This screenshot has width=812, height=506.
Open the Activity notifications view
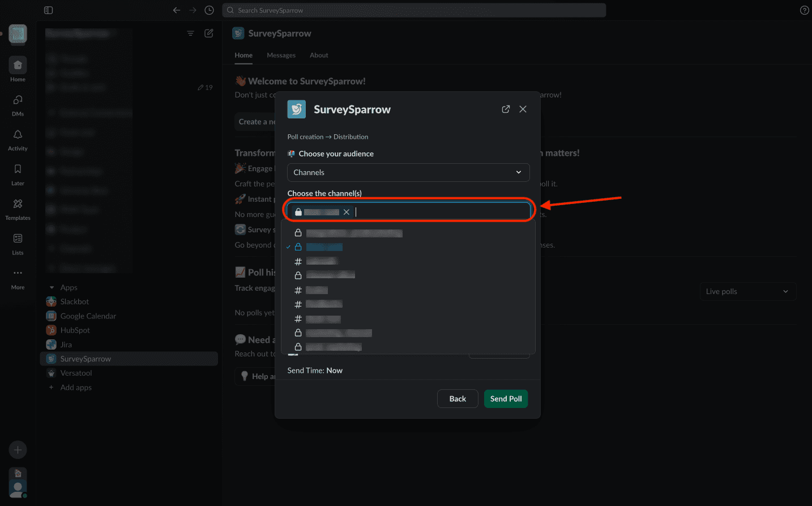18,139
